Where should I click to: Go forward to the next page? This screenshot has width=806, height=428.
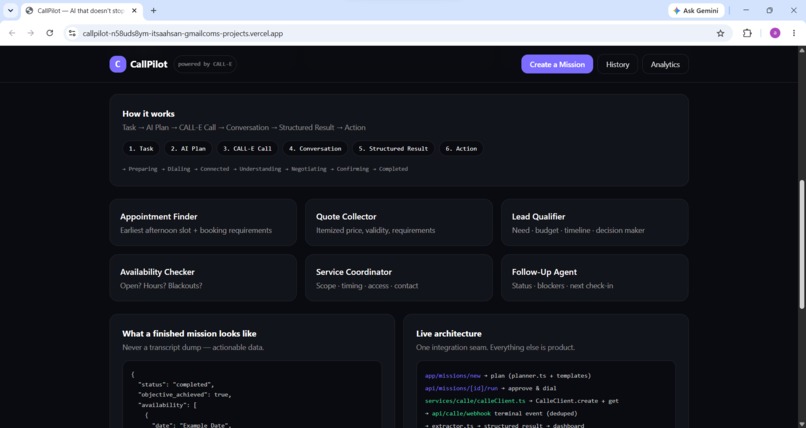31,33
